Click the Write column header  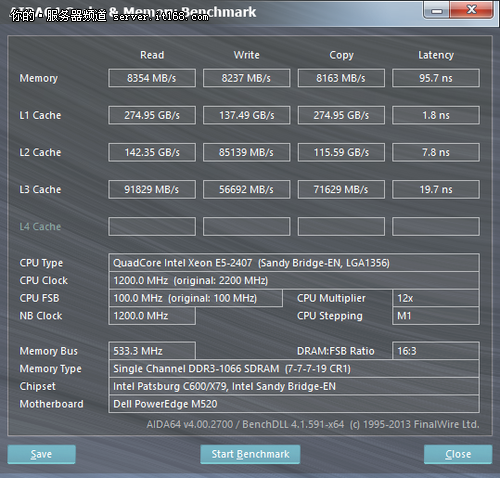tap(246, 55)
